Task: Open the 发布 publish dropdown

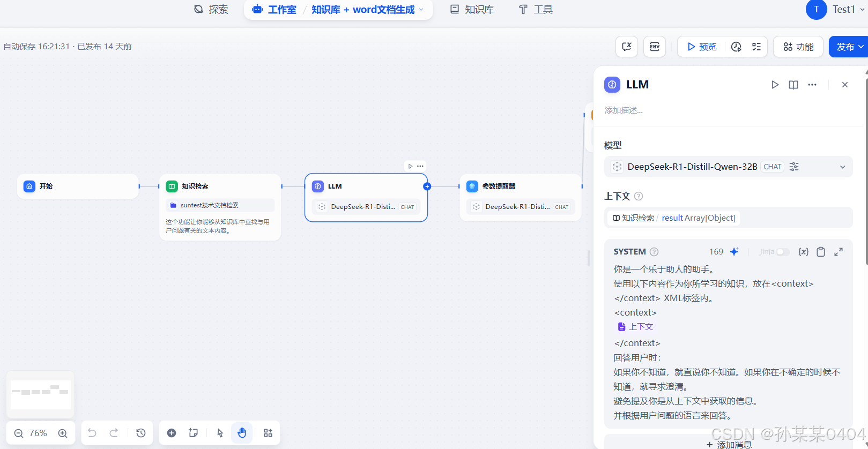Action: coord(848,47)
